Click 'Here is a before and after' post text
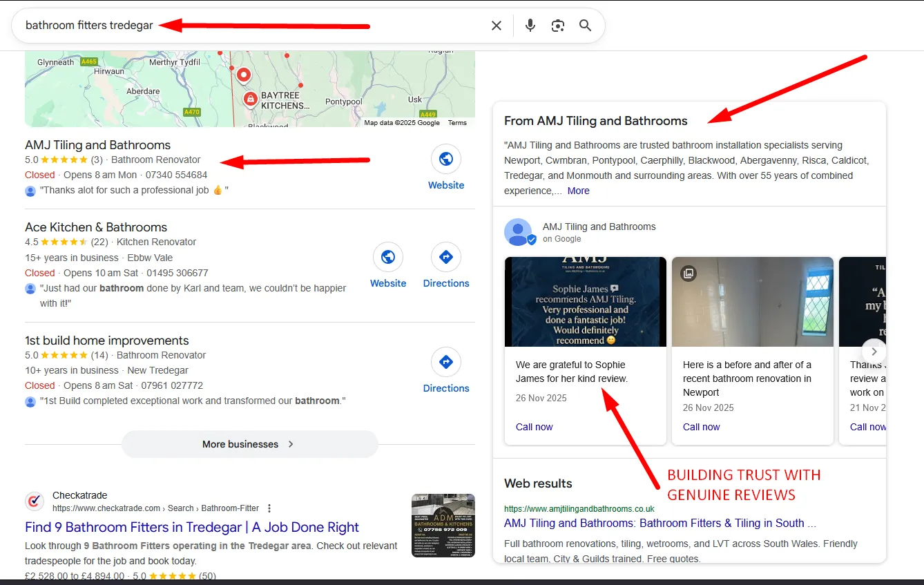This screenshot has width=924, height=585. pos(747,378)
